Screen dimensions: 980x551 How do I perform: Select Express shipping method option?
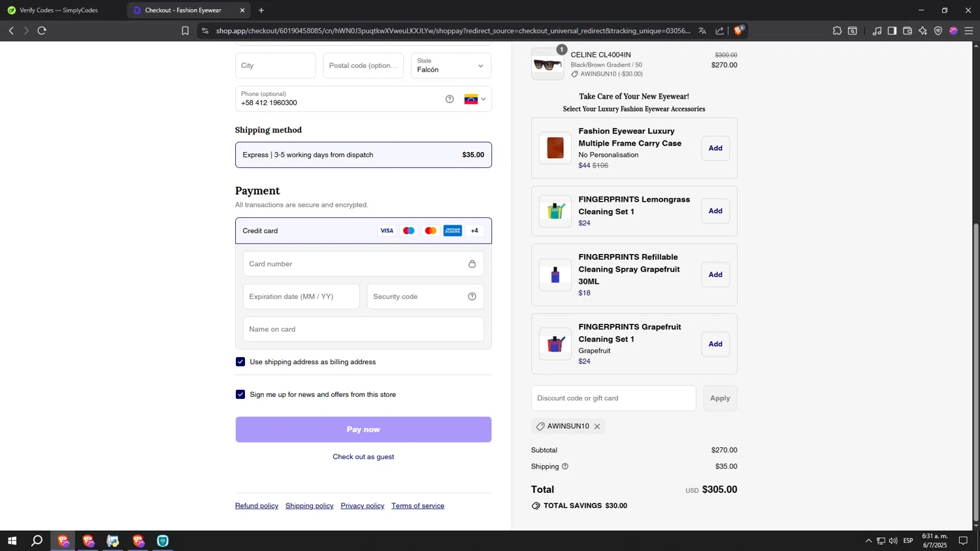pos(363,155)
